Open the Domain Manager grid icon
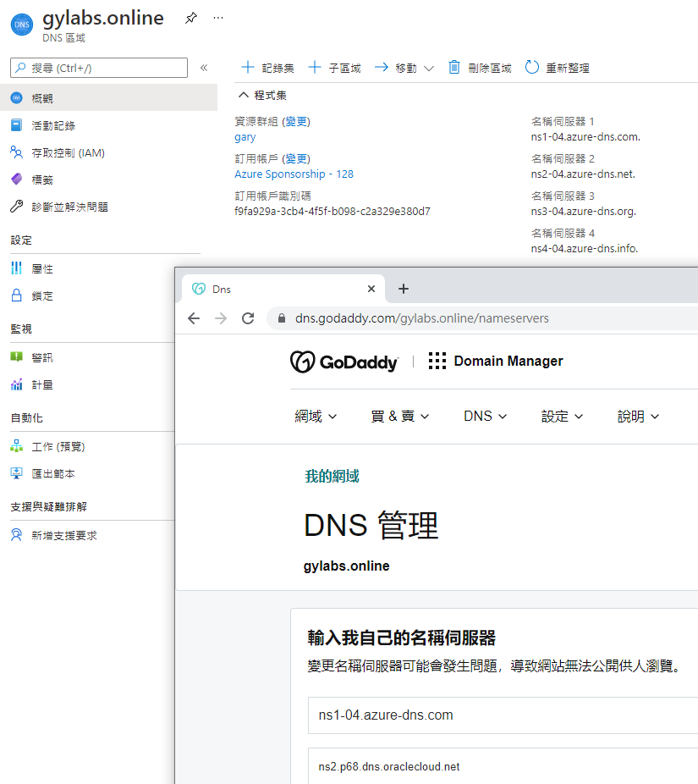The height and width of the screenshot is (784, 698). click(x=437, y=361)
